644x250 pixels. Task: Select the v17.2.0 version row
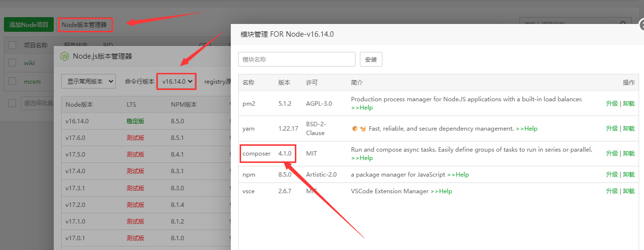coord(146,205)
